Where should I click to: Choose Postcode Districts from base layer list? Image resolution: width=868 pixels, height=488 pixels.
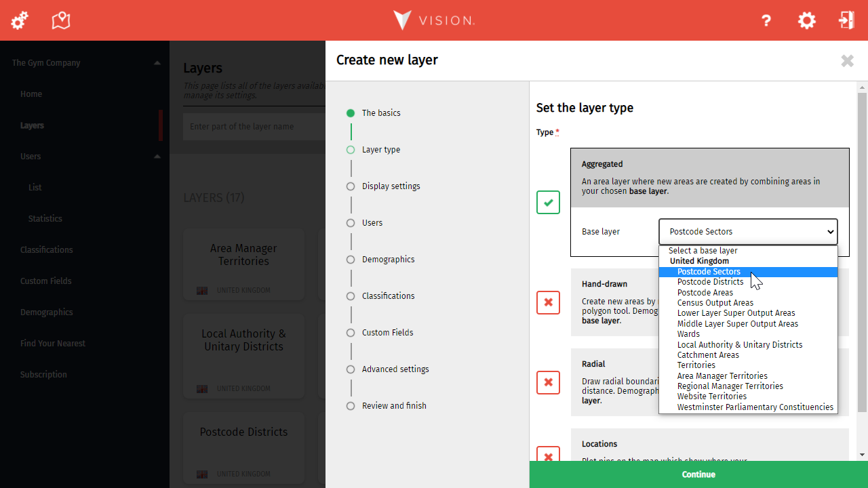tap(710, 282)
